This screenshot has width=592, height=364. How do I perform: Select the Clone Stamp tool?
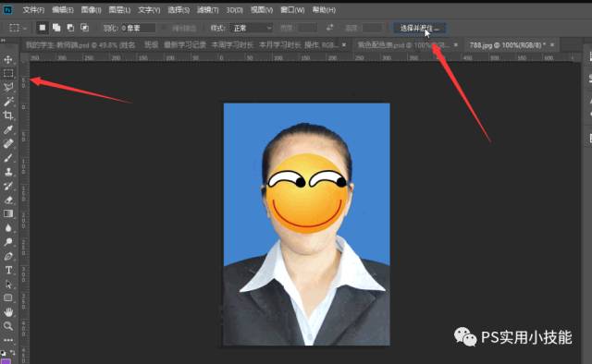point(8,172)
